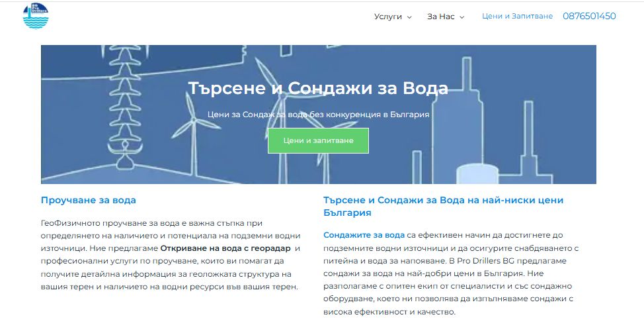This screenshot has height=335, width=644.
Task: Click the banner subtitle about Цени за Сондаж
Action: [x=318, y=114]
